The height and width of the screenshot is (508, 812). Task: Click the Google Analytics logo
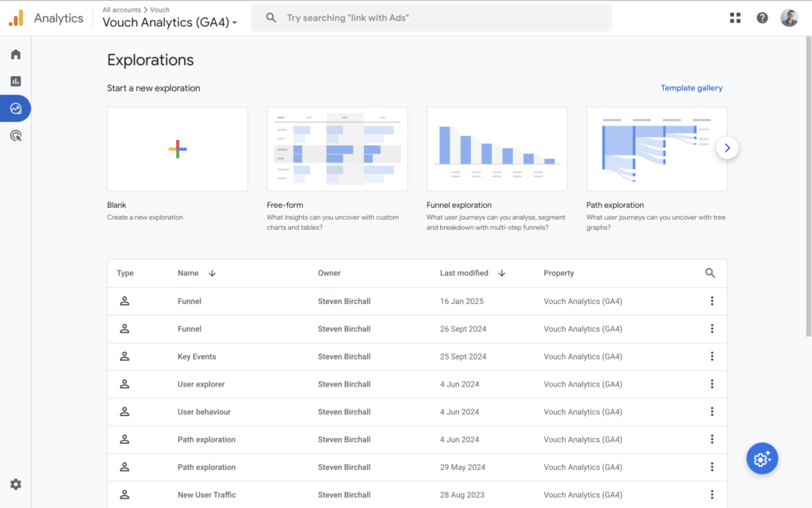[x=16, y=18]
